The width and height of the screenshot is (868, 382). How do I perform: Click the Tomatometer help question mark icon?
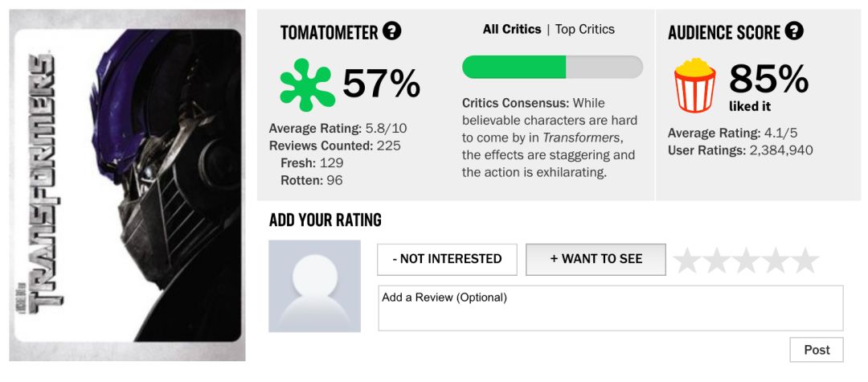tap(391, 32)
